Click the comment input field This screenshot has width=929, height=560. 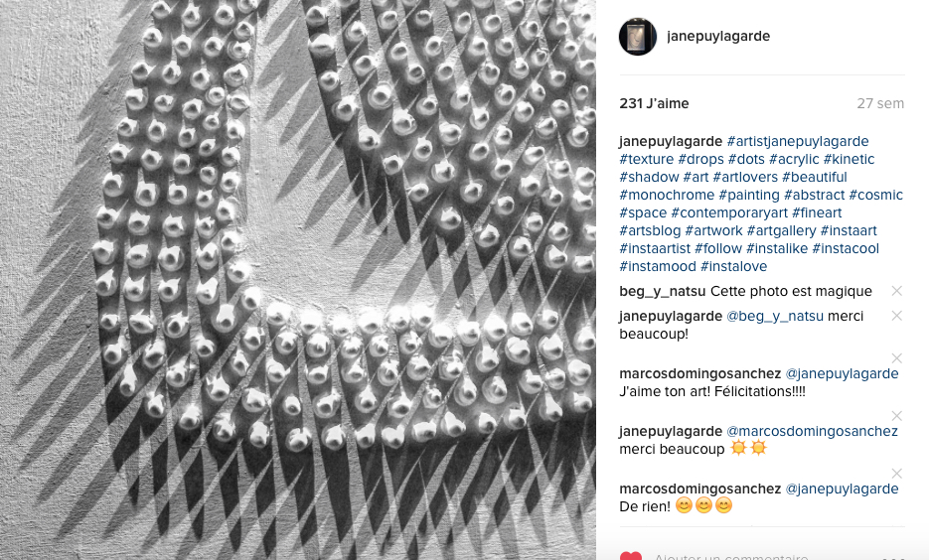click(764, 556)
